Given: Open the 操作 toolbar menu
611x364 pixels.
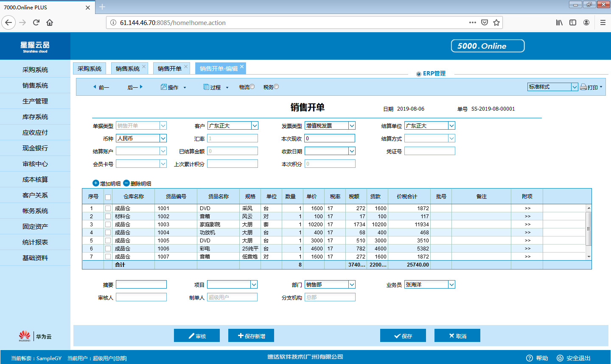Looking at the screenshot, I should [x=173, y=87].
